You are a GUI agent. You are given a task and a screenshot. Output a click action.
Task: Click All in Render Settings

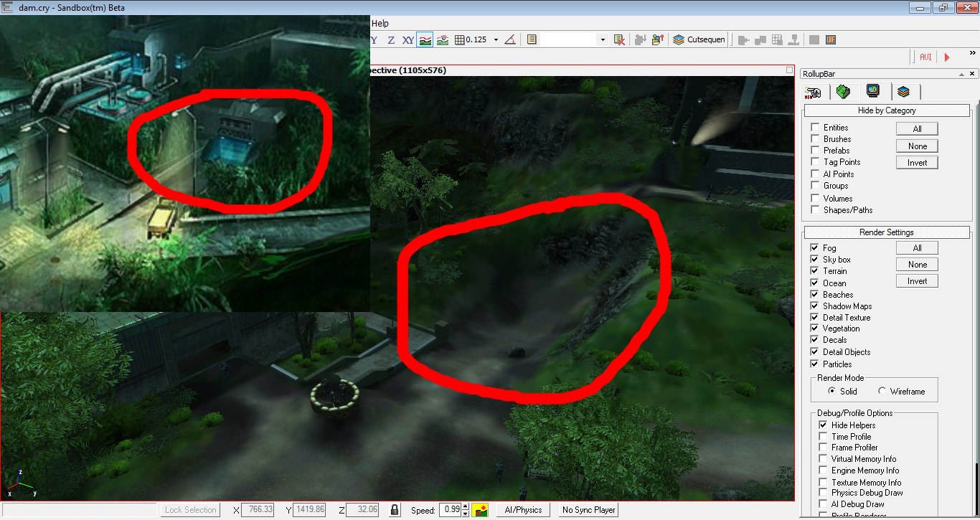[917, 248]
